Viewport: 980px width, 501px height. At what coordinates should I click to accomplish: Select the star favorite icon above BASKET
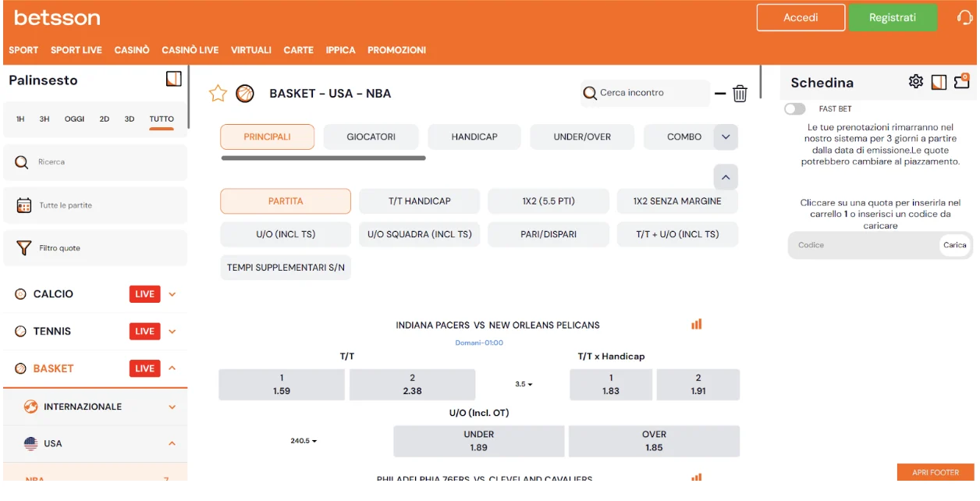click(217, 93)
